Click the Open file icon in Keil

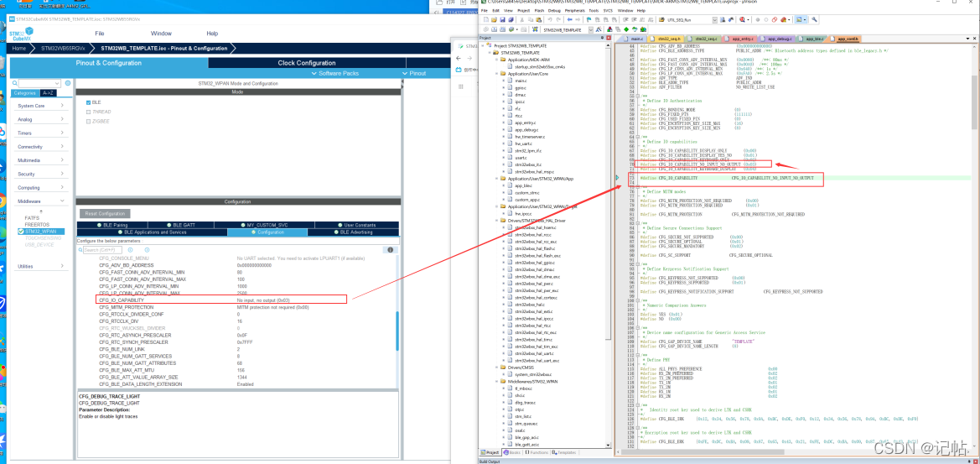pos(494,20)
